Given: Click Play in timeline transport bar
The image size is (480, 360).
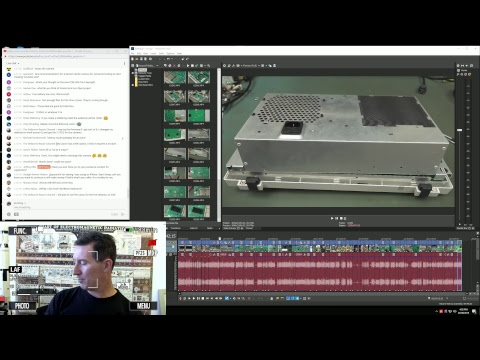Looking at the screenshot, I should point(194,298).
